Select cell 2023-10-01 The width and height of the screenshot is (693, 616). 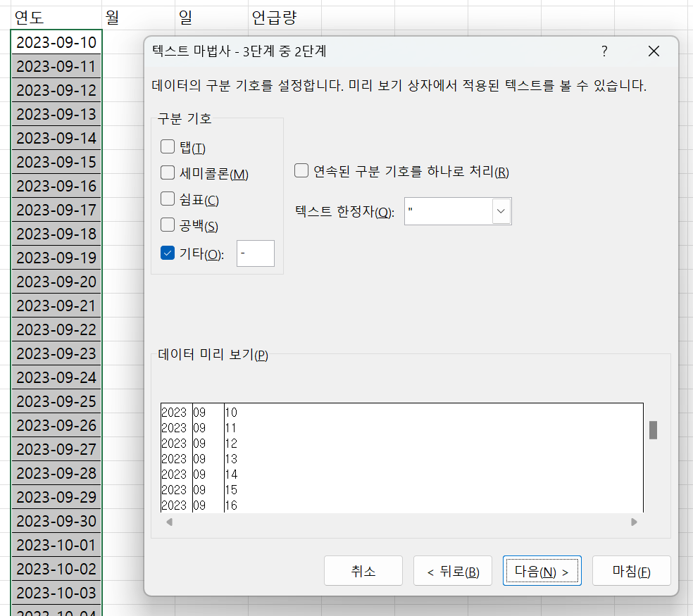pyautogui.click(x=56, y=545)
